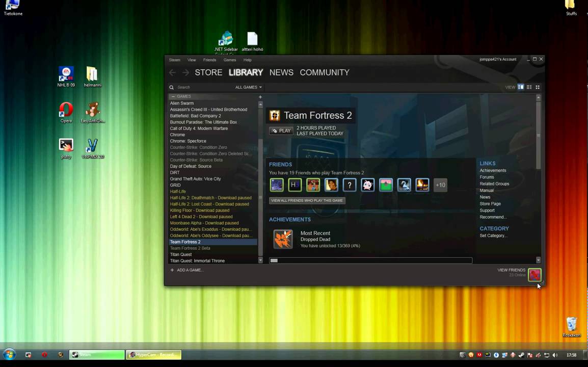588x367 pixels.
Task: Click the game list scroll up arrow
Action: [260, 104]
